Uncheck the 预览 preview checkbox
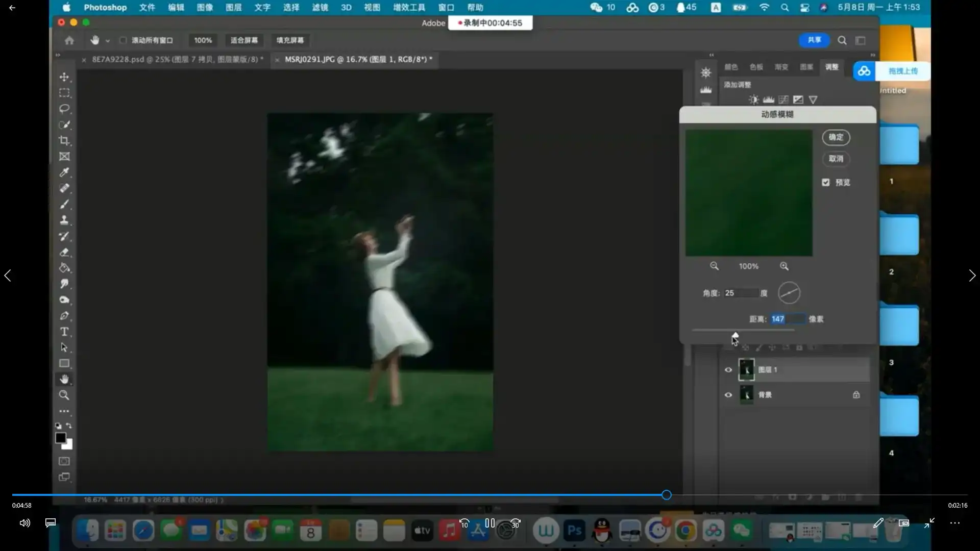Viewport: 980px width, 551px height. pyautogui.click(x=826, y=182)
